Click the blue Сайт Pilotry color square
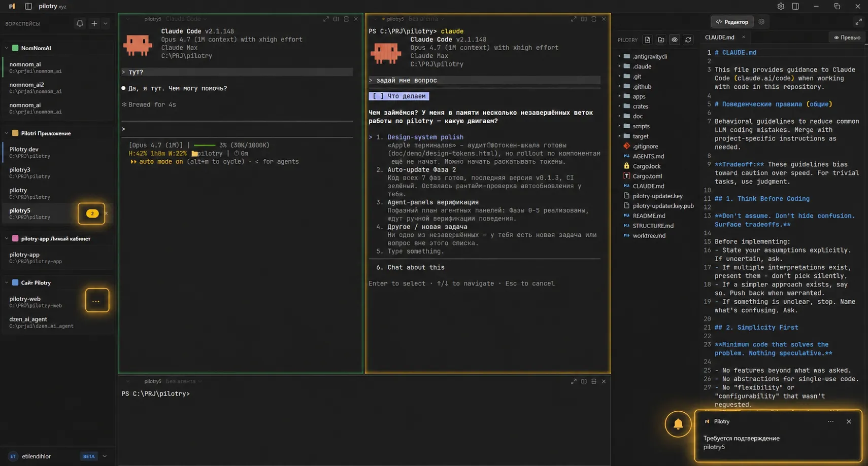868x466 pixels. [x=15, y=283]
